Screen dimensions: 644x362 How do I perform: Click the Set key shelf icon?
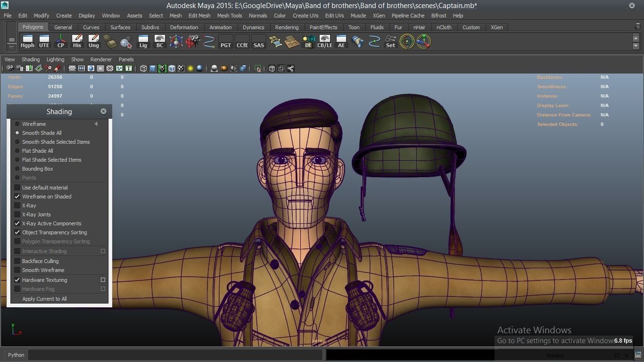coord(391,41)
